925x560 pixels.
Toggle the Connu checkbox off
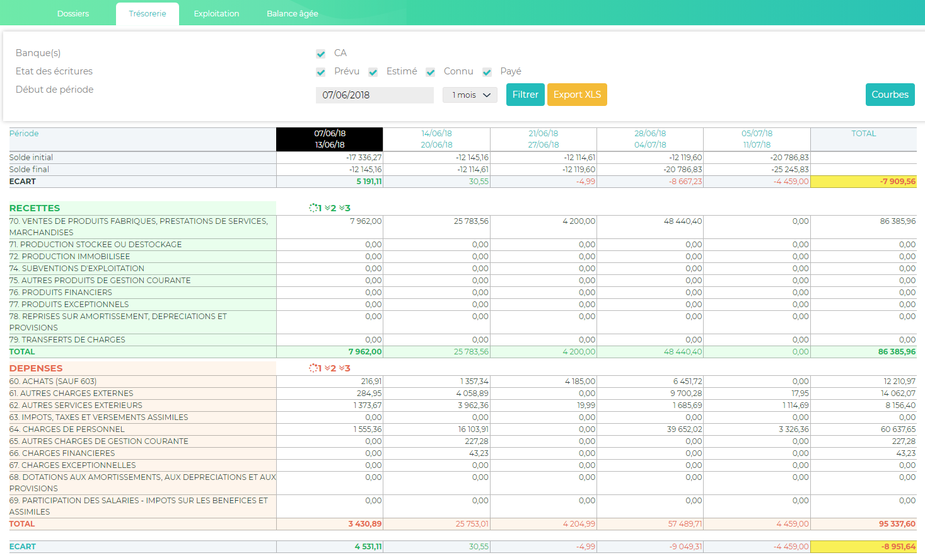click(x=430, y=72)
